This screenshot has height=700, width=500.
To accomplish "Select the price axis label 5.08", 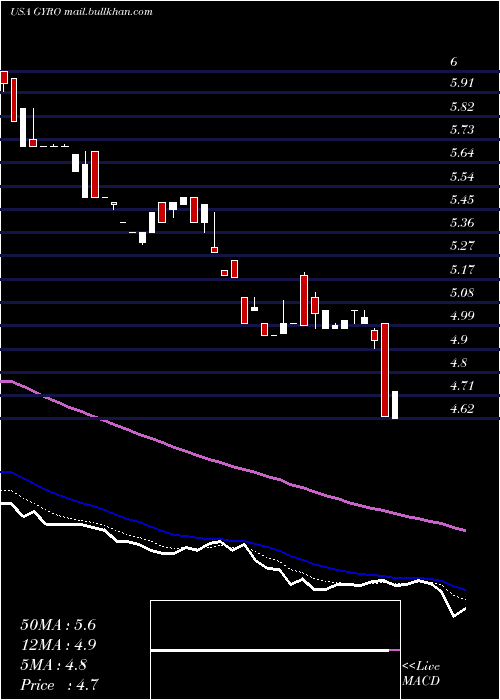I will (462, 293).
